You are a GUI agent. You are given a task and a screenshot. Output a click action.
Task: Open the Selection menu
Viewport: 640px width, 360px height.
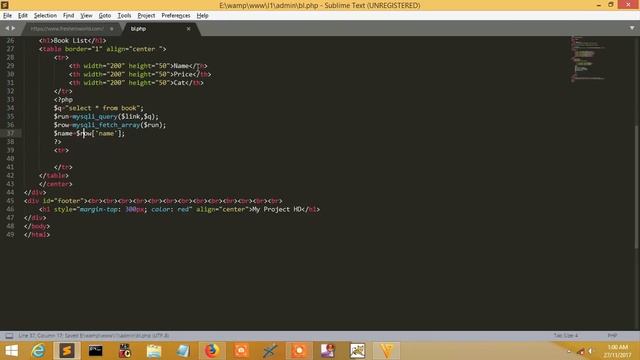point(45,16)
